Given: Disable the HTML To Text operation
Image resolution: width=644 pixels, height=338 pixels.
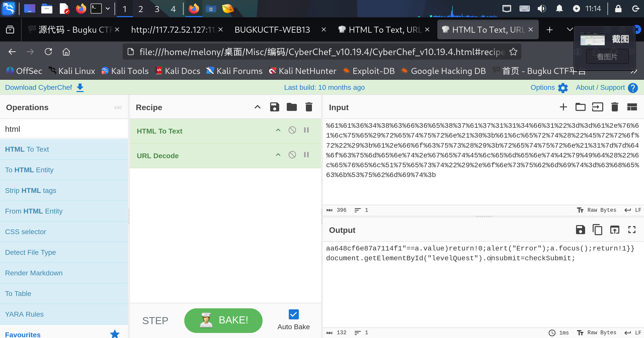Looking at the screenshot, I should pyautogui.click(x=292, y=130).
